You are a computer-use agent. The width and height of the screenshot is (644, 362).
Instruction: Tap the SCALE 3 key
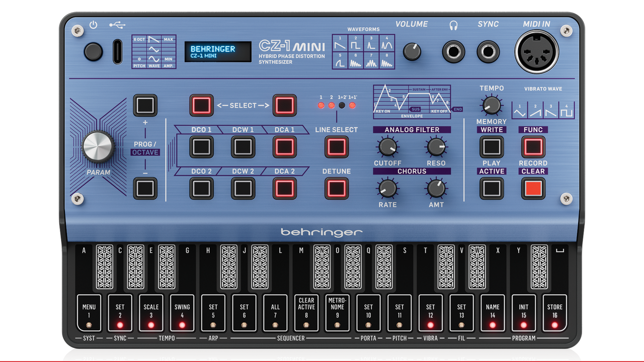click(x=151, y=313)
